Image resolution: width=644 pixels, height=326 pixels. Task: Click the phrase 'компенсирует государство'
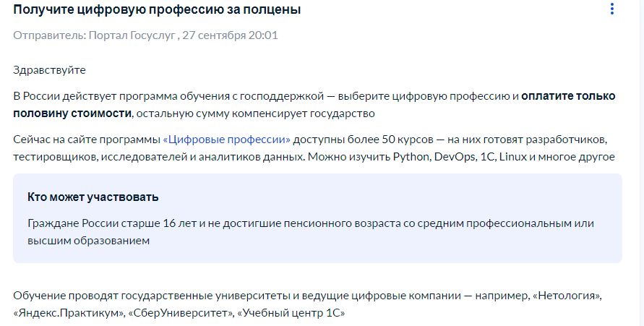(x=303, y=113)
